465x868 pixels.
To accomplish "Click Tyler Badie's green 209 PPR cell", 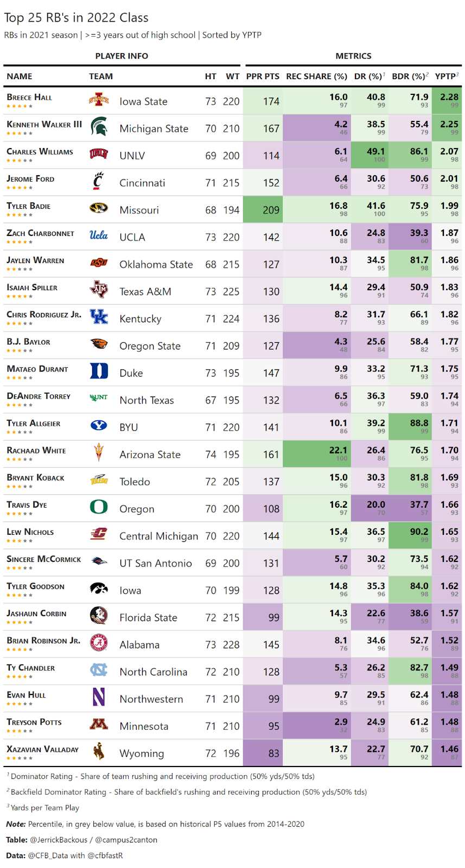I will tap(271, 210).
